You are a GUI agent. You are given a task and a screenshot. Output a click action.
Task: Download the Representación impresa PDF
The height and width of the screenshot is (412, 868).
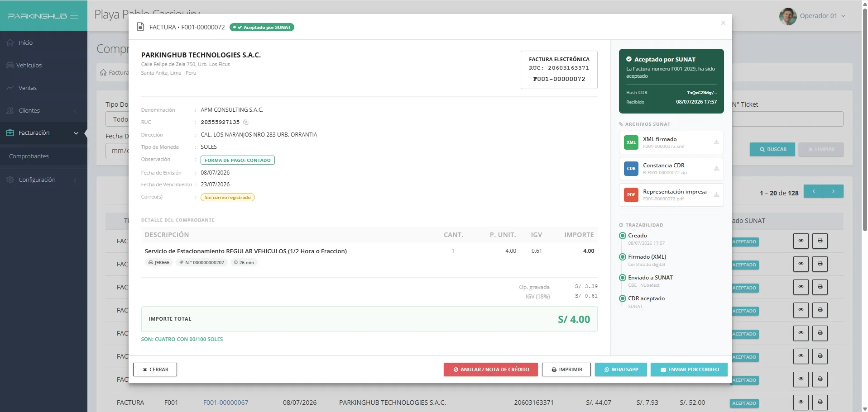click(x=716, y=194)
